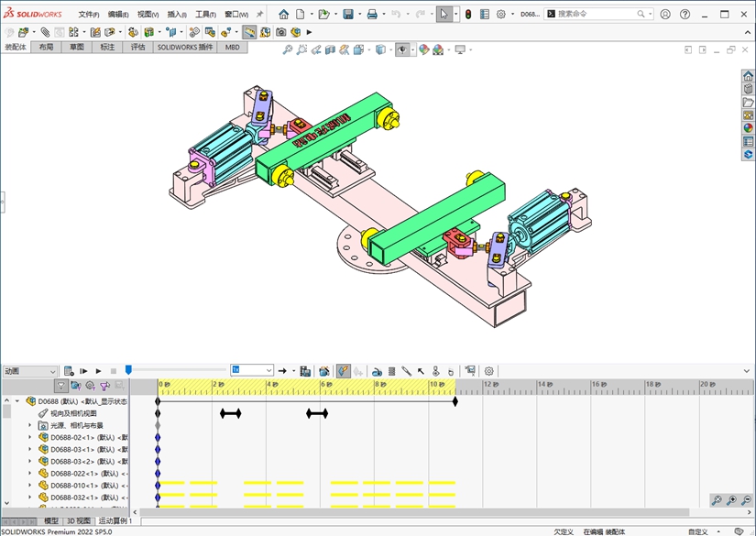This screenshot has width=756, height=536.
Task: Click the Open file folder icon
Action: [324, 15]
